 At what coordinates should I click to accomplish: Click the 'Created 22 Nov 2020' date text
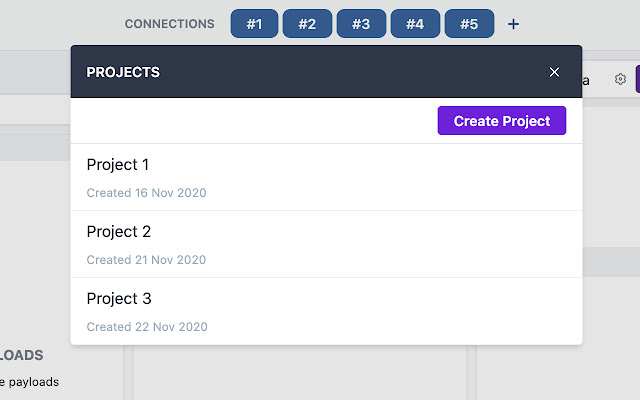point(146,327)
